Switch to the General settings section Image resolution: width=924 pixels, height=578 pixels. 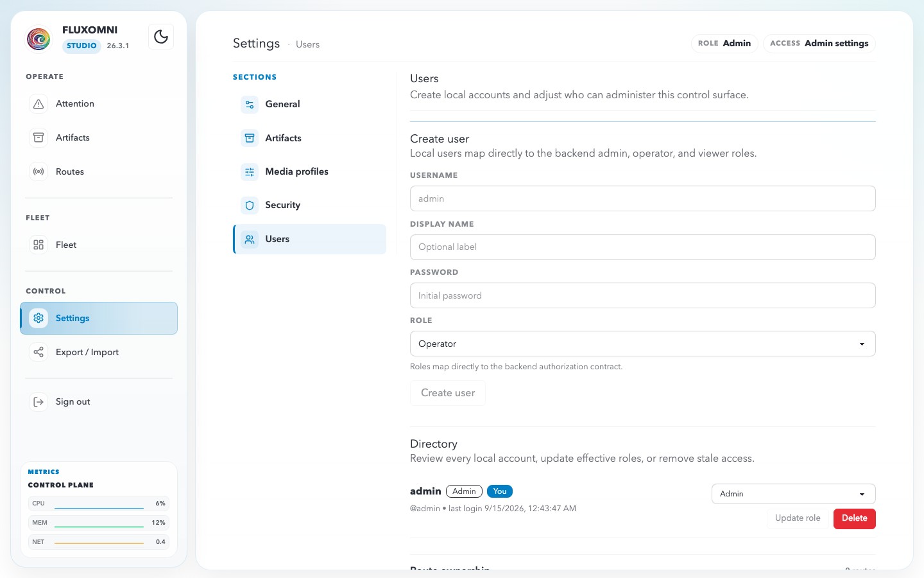310,105
